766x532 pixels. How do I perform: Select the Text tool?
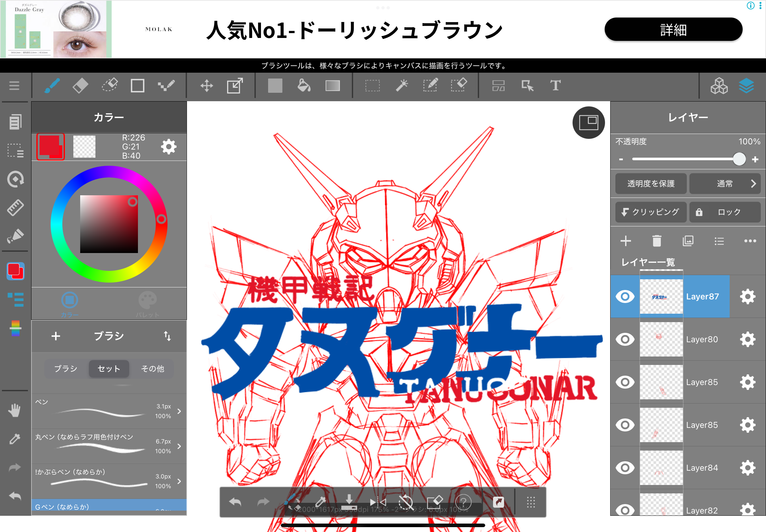pos(555,86)
